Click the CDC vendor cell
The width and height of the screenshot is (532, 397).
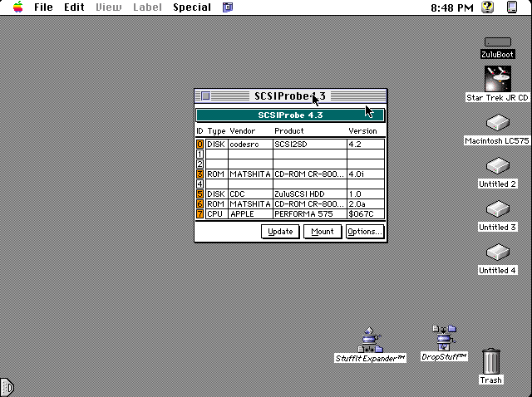250,194
